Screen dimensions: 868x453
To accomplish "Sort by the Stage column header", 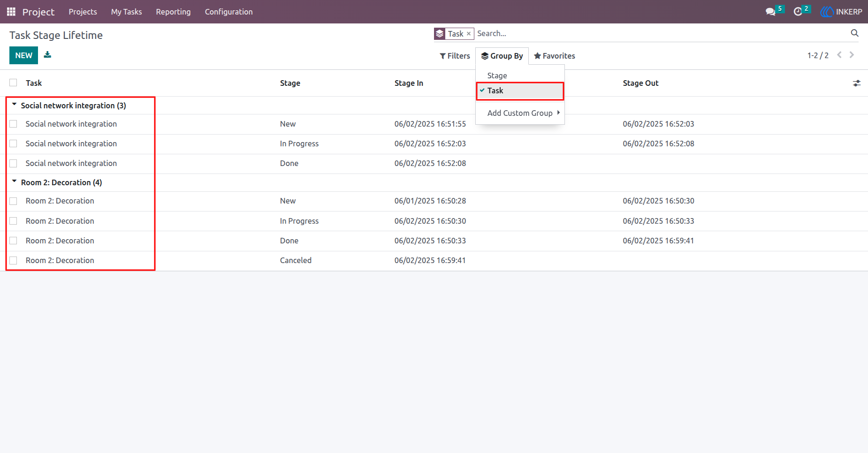I will (x=290, y=83).
